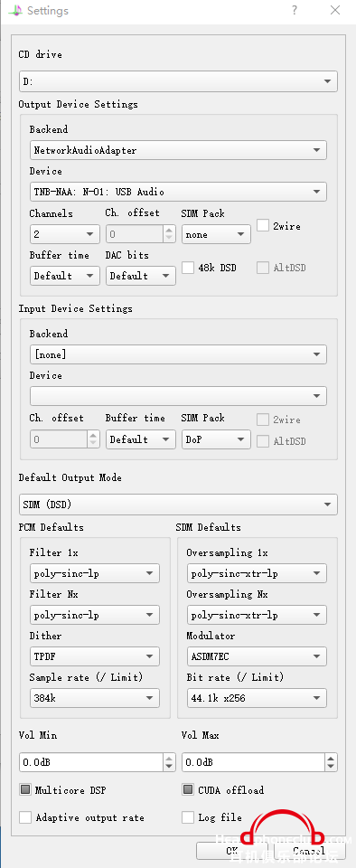Expand the output Device TNB-NAA dropdown

(x=178, y=192)
